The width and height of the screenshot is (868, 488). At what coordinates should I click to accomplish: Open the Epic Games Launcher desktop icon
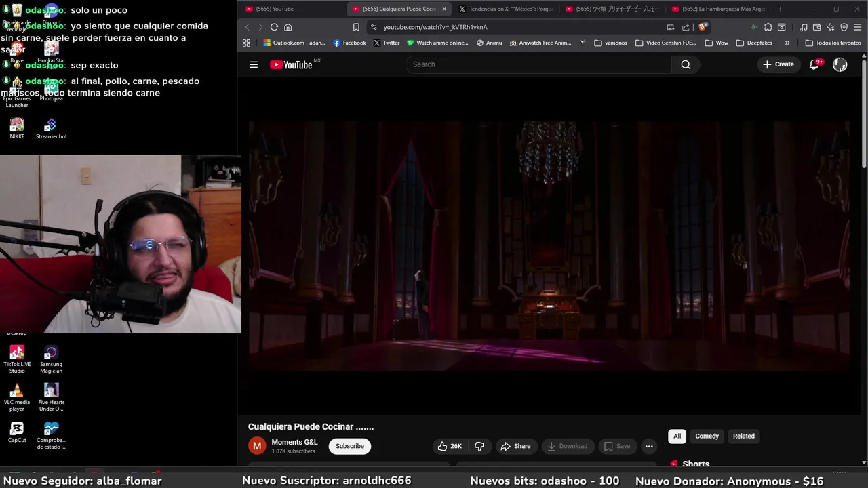tap(17, 94)
